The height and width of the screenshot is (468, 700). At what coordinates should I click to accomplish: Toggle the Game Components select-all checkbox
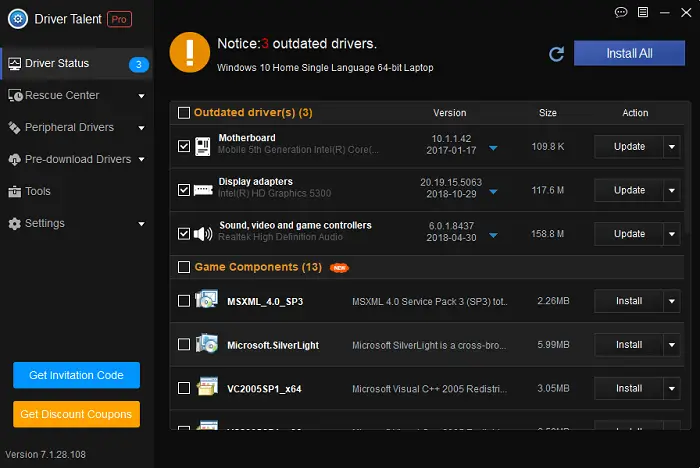[184, 267]
